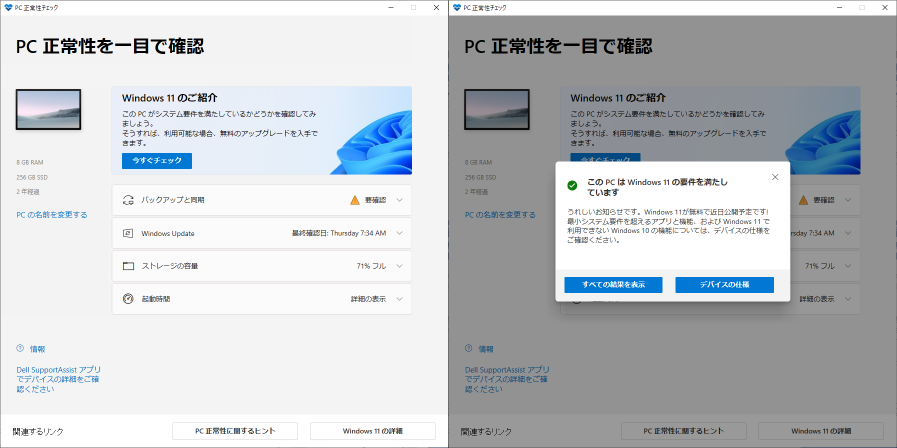
Task: Minimize the right PC 正常性チェック window
Action: pos(839,7)
